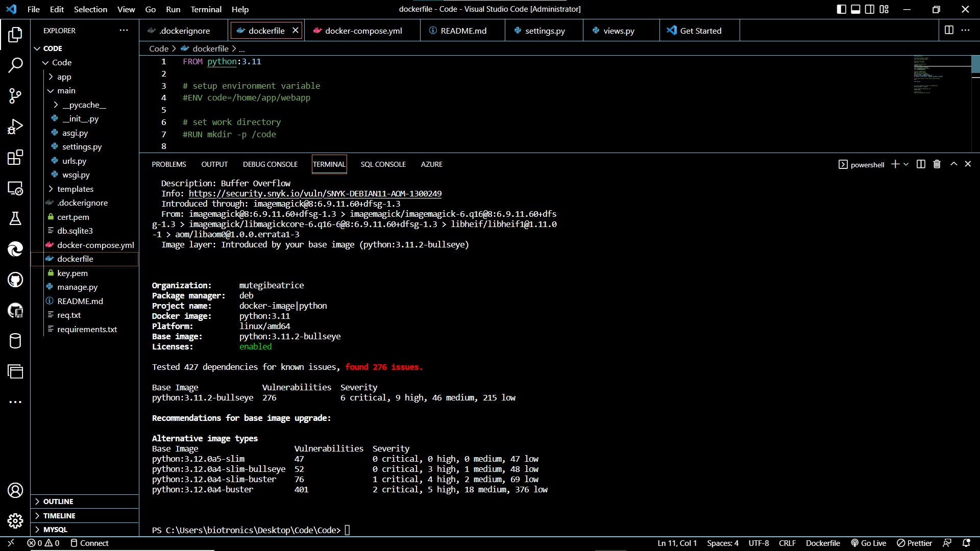Open the Microsoft Edge Tools view
The image size is (980, 551).
tap(15, 249)
